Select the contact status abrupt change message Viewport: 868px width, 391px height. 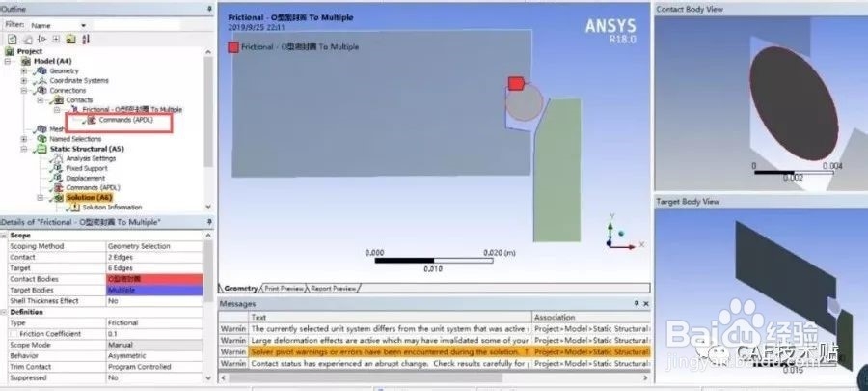434,364
